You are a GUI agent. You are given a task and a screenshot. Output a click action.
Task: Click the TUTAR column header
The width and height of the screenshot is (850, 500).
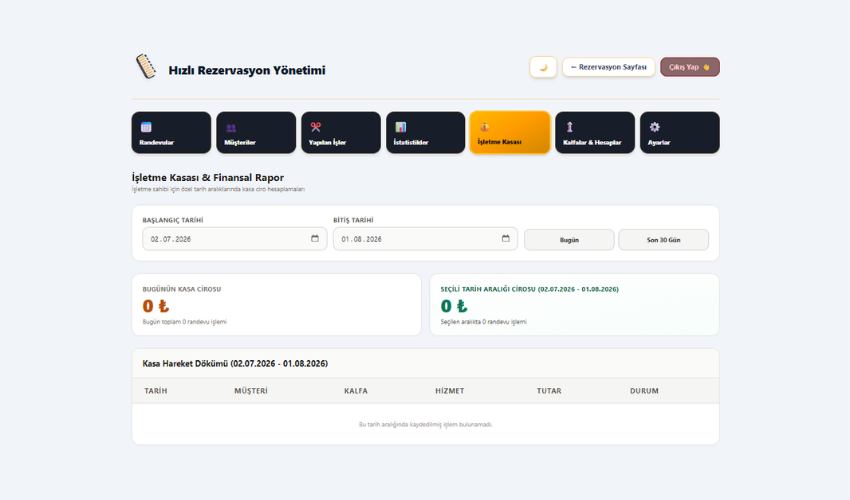click(x=549, y=391)
